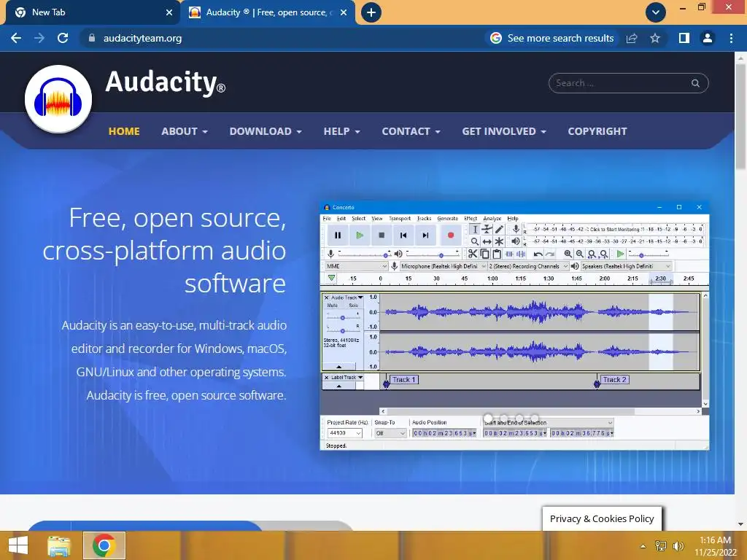Select the Audacity browser tab

coord(267,12)
